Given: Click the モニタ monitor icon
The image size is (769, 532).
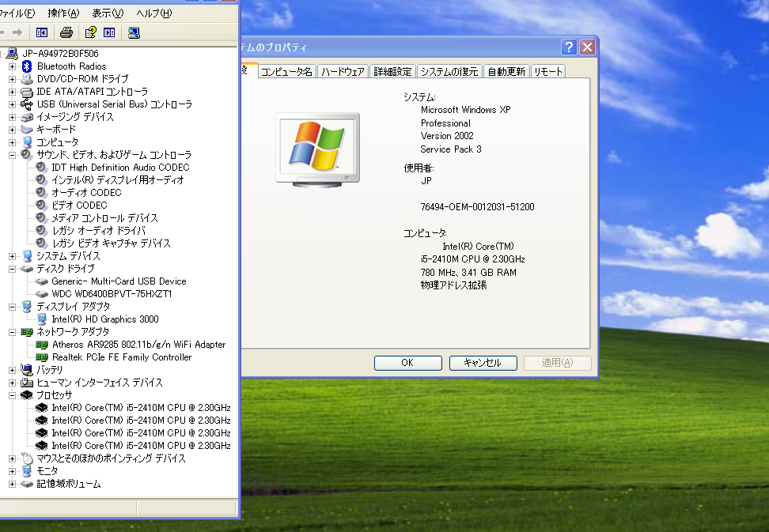Looking at the screenshot, I should pos(27,471).
